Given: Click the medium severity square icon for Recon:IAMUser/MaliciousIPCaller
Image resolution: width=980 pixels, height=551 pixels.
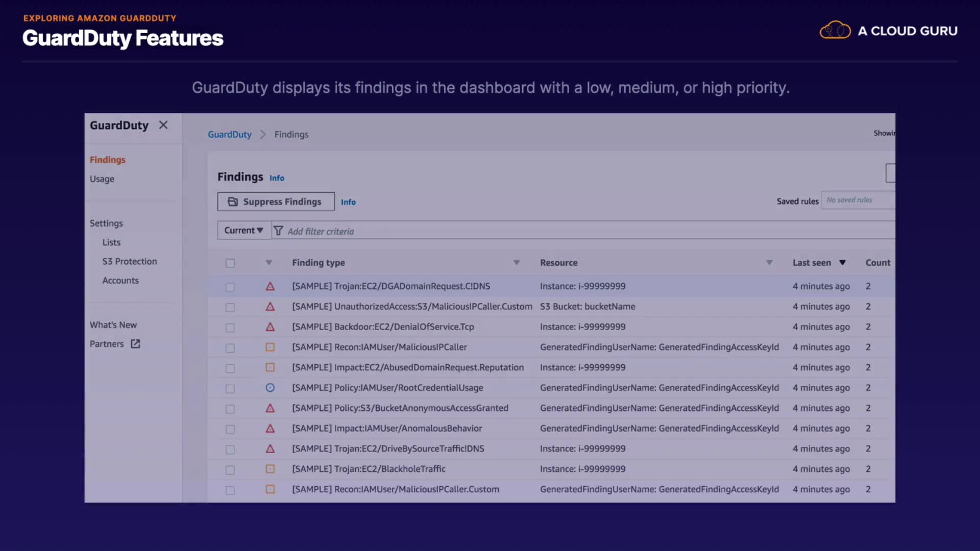Looking at the screenshot, I should [x=270, y=347].
